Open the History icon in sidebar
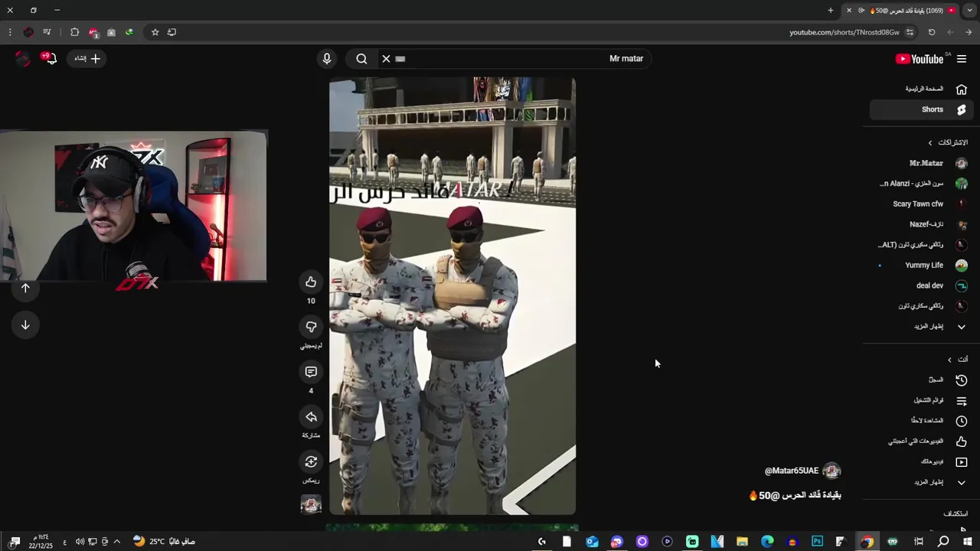This screenshot has height=551, width=980. point(962,380)
